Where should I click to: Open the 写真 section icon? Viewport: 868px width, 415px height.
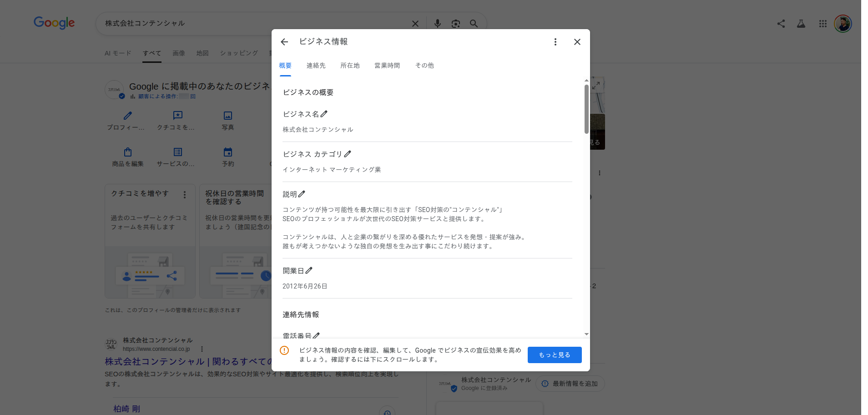click(x=227, y=116)
